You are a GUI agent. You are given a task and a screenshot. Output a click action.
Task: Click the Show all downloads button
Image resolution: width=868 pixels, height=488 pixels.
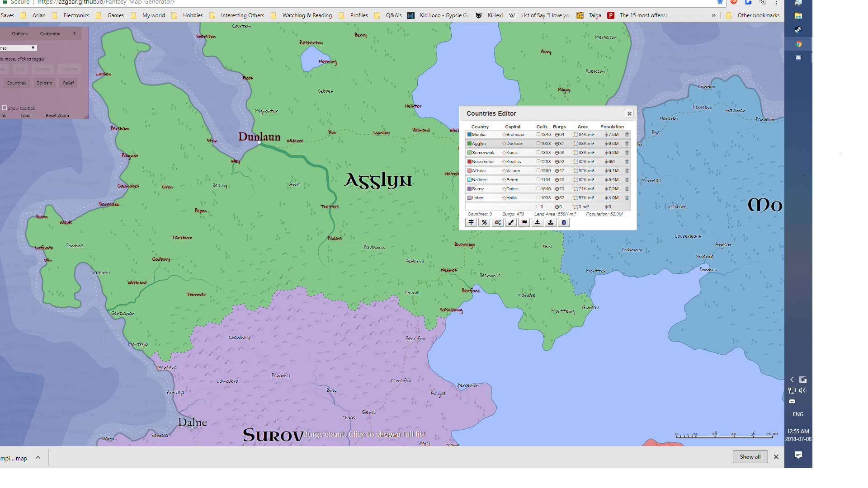(750, 456)
